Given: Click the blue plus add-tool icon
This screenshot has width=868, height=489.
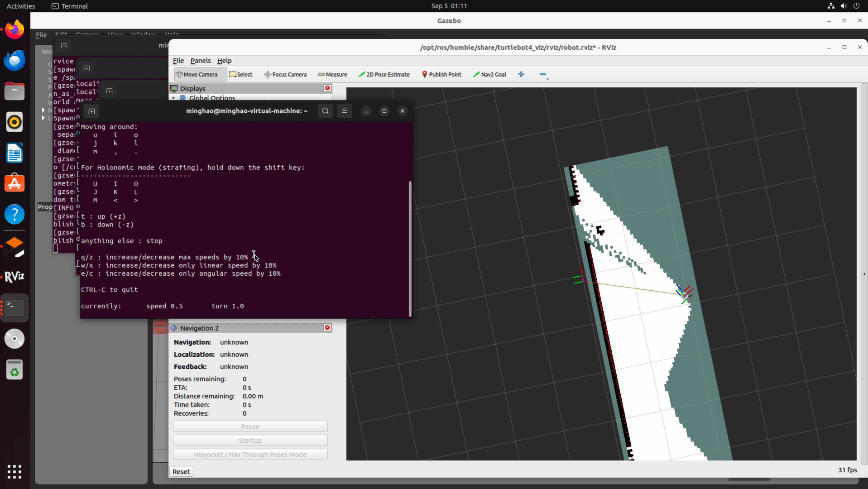Looking at the screenshot, I should point(521,74).
